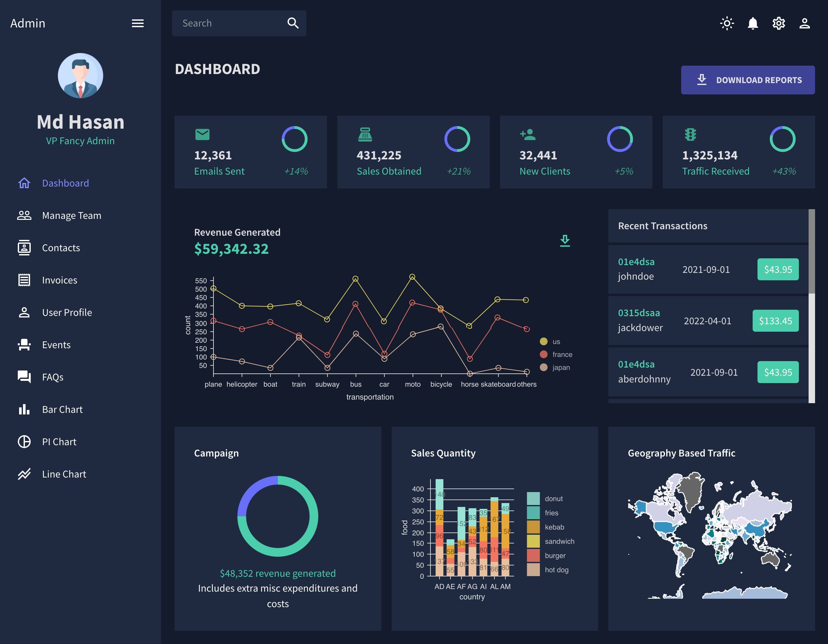The image size is (828, 644).
Task: Click the user account icon in top bar
Action: 804,24
